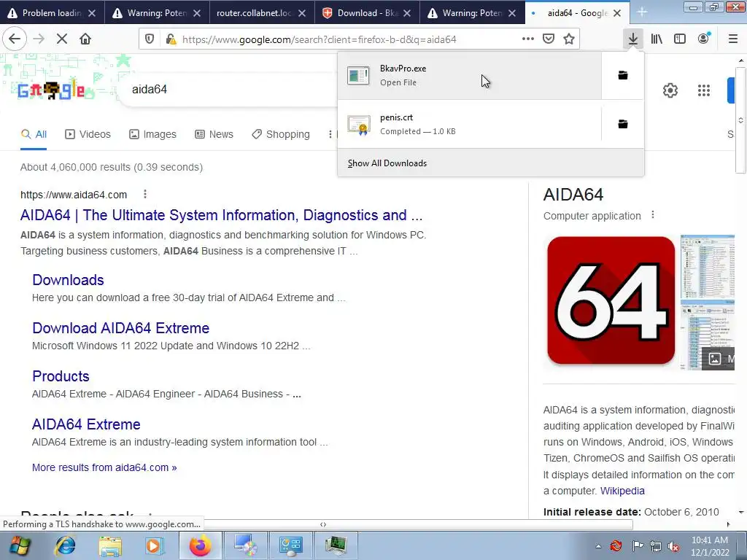Viewport: 747px width, 560px height.
Task: Open the Firefox account icon
Action: point(704,39)
